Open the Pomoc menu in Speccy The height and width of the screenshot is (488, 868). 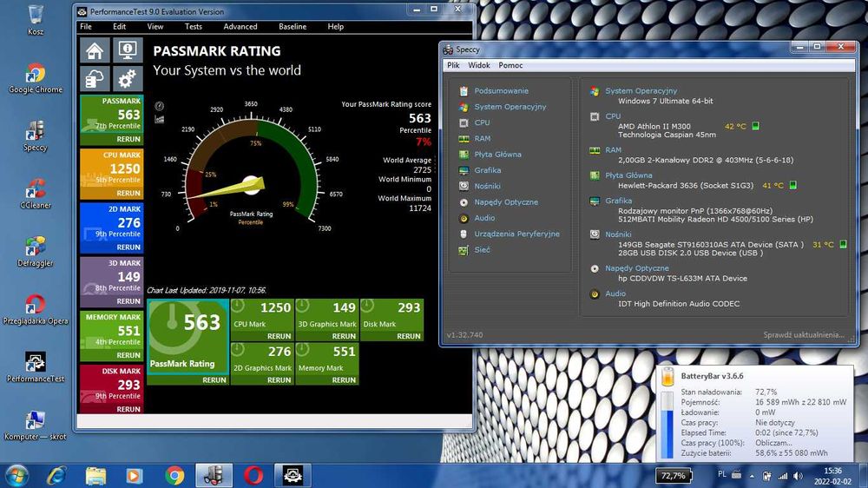coord(510,65)
